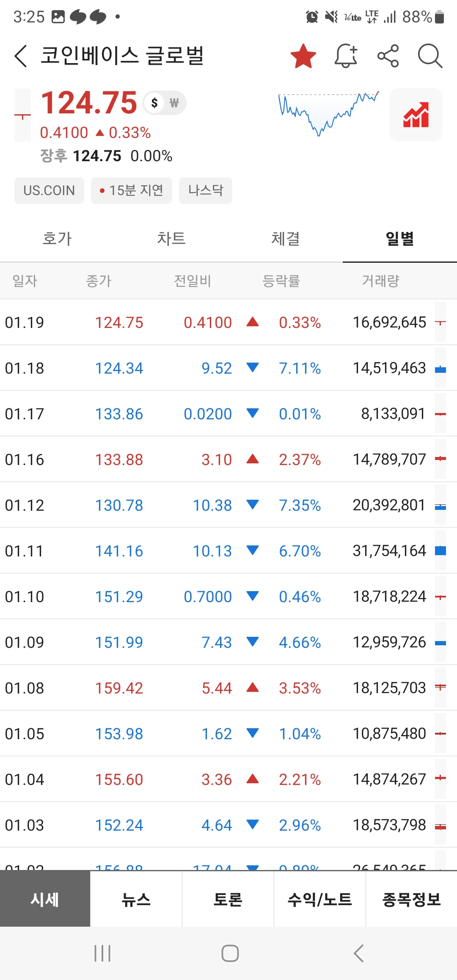Toggle the red favorite star
Screen dimensions: 457x980
pos(303,56)
